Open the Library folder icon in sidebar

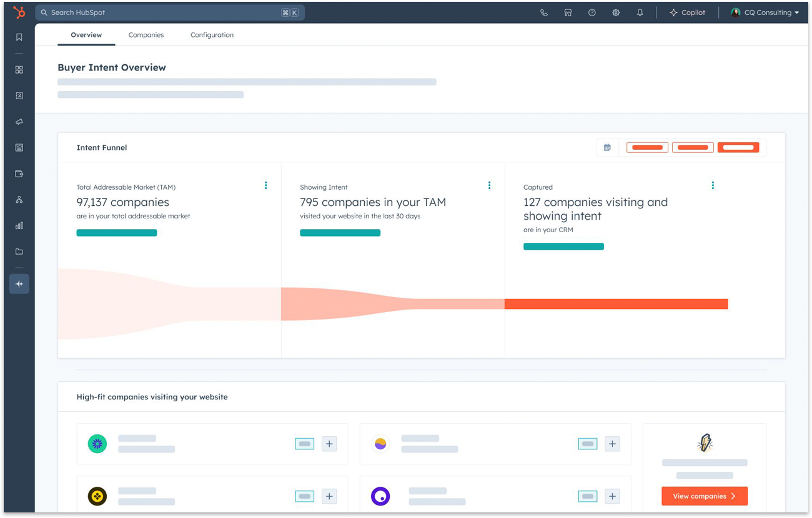[19, 252]
